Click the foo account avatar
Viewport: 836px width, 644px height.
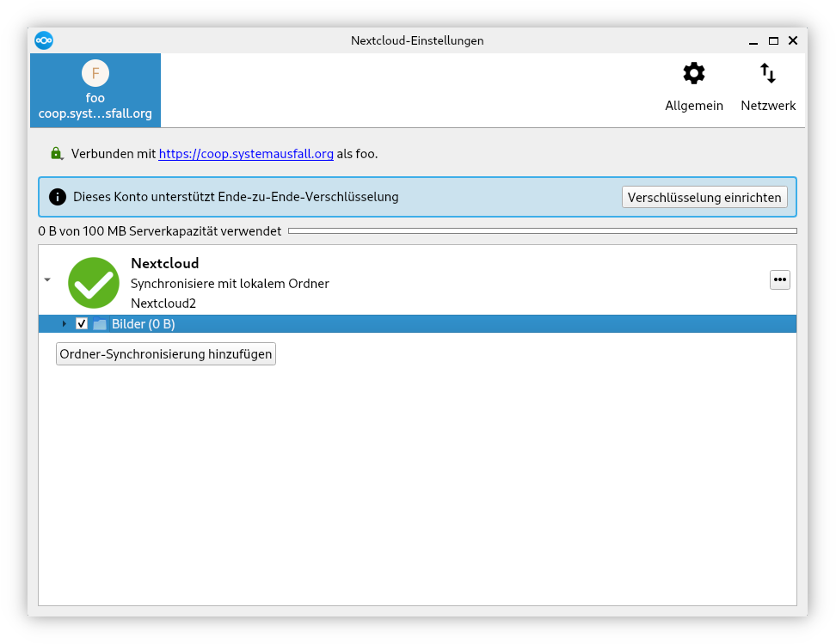tap(95, 73)
